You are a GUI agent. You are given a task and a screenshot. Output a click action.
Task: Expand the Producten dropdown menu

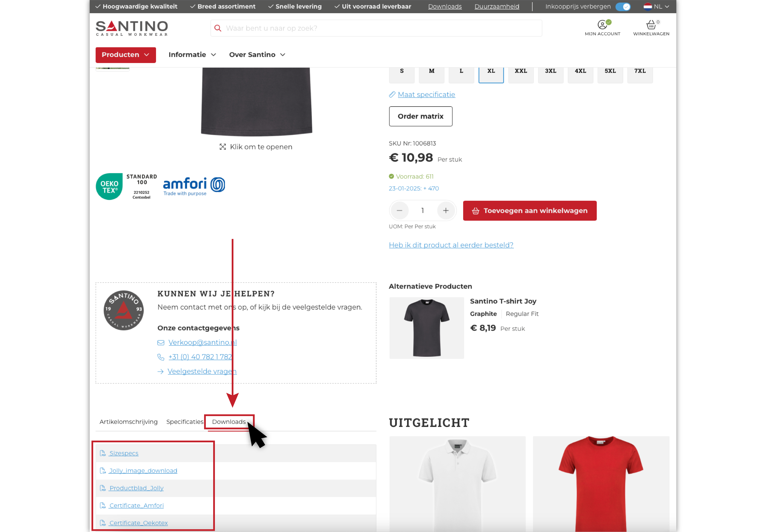[x=126, y=55]
